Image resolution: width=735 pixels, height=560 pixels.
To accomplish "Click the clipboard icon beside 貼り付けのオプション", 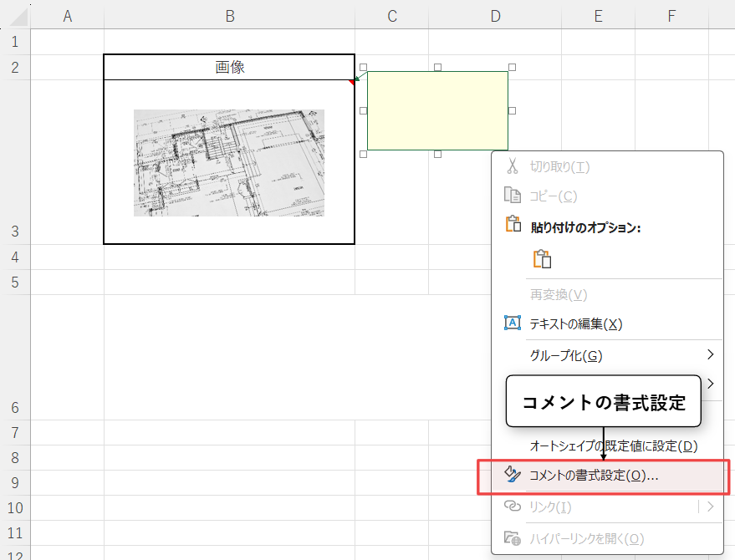I will [513, 226].
